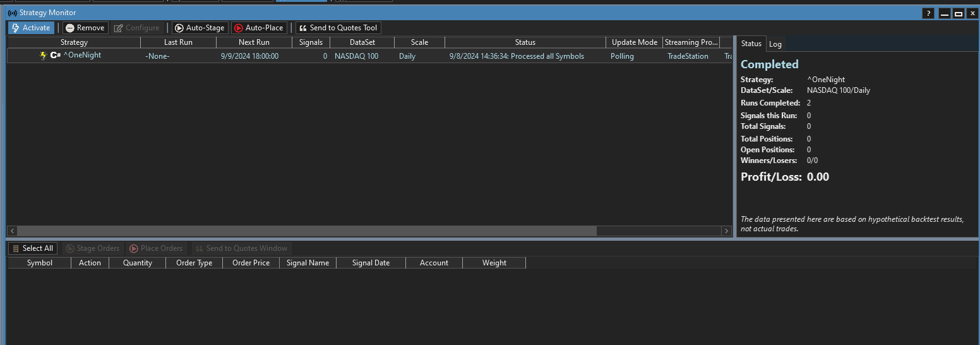The image size is (980, 345).
Task: Click the Activate lightning bolt button
Action: click(31, 28)
